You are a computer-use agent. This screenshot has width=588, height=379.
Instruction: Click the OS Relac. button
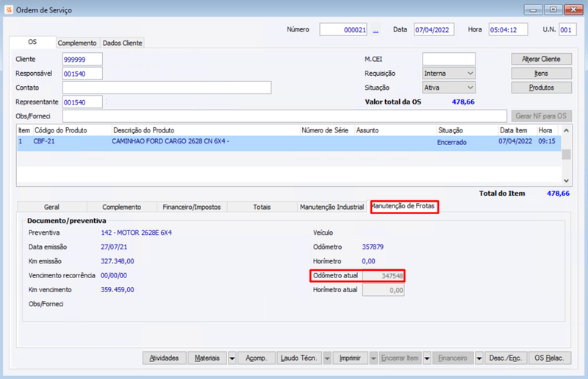click(x=549, y=358)
